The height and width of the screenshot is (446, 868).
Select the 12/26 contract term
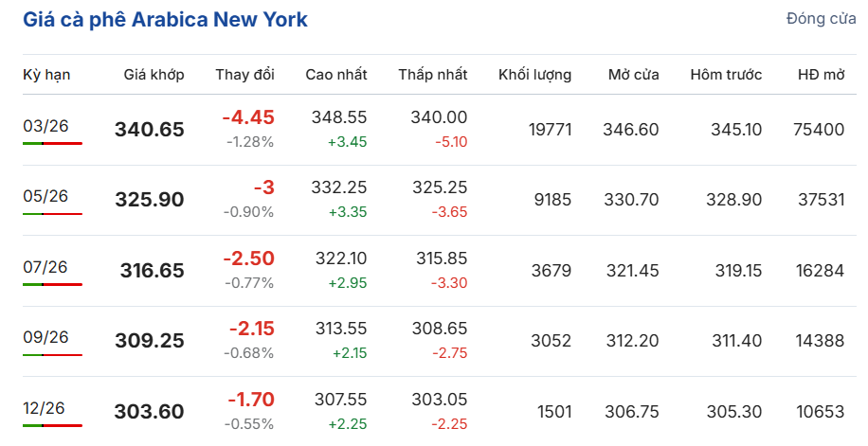click(x=45, y=407)
